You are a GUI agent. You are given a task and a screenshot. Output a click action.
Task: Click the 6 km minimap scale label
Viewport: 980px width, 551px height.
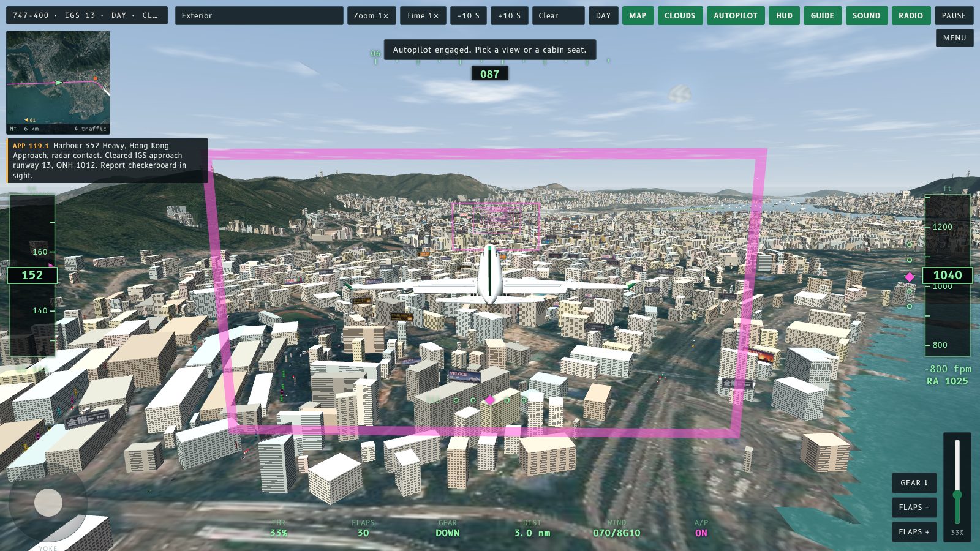click(x=31, y=129)
